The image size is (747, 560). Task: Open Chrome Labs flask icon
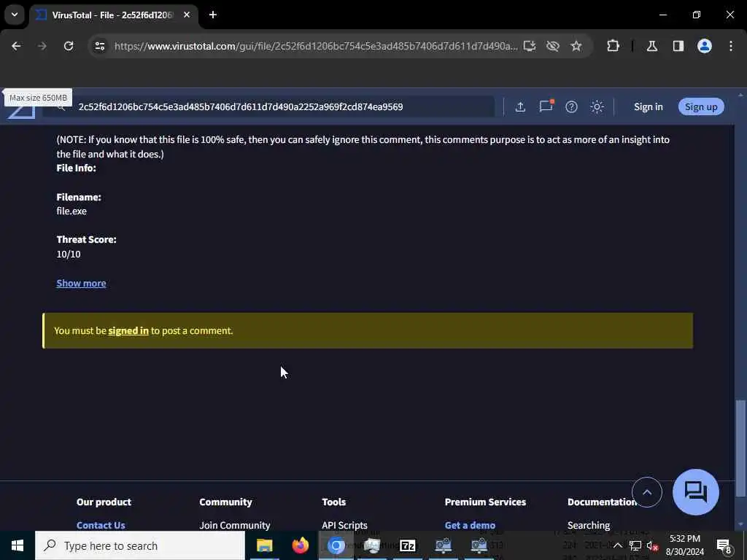point(652,46)
